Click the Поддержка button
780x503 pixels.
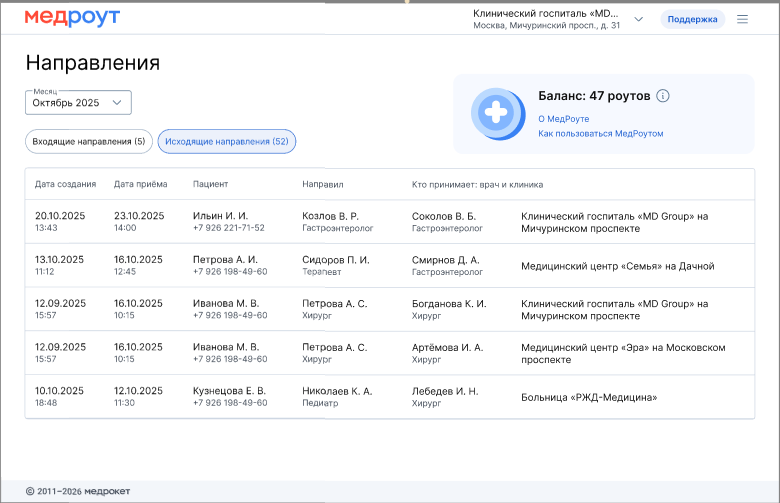(692, 19)
